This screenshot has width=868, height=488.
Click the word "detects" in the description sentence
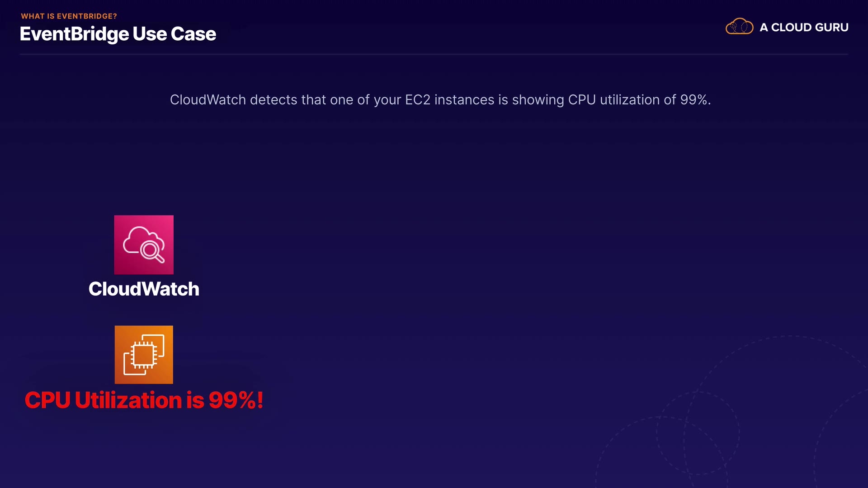tap(274, 100)
